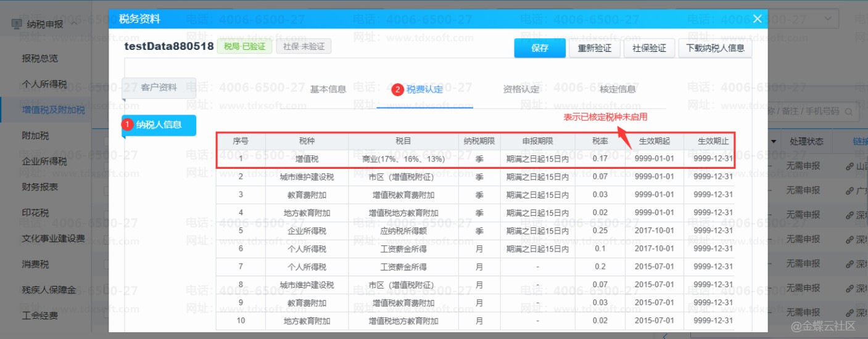Select the 纳税人信息 side tab
This screenshot has height=339, width=868.
click(x=159, y=125)
